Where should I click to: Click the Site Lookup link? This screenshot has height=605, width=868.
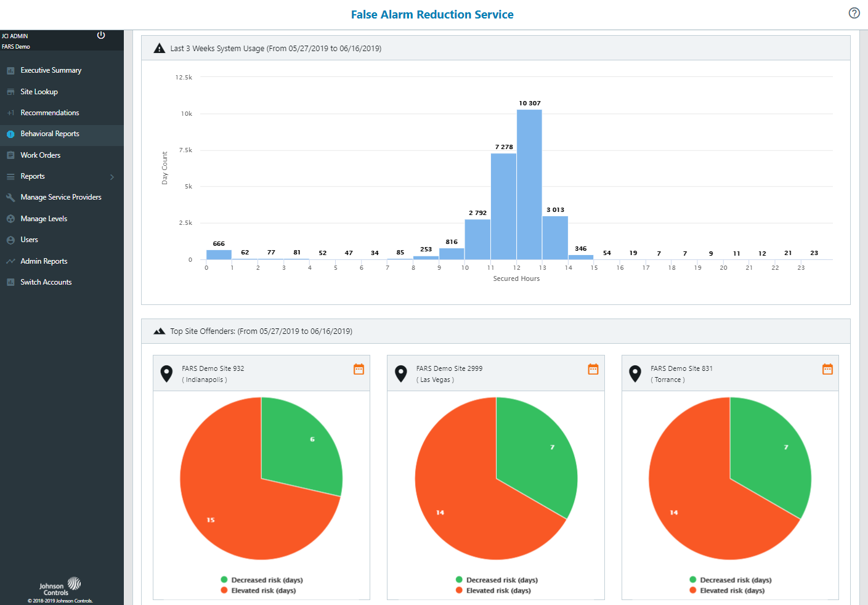pos(39,92)
